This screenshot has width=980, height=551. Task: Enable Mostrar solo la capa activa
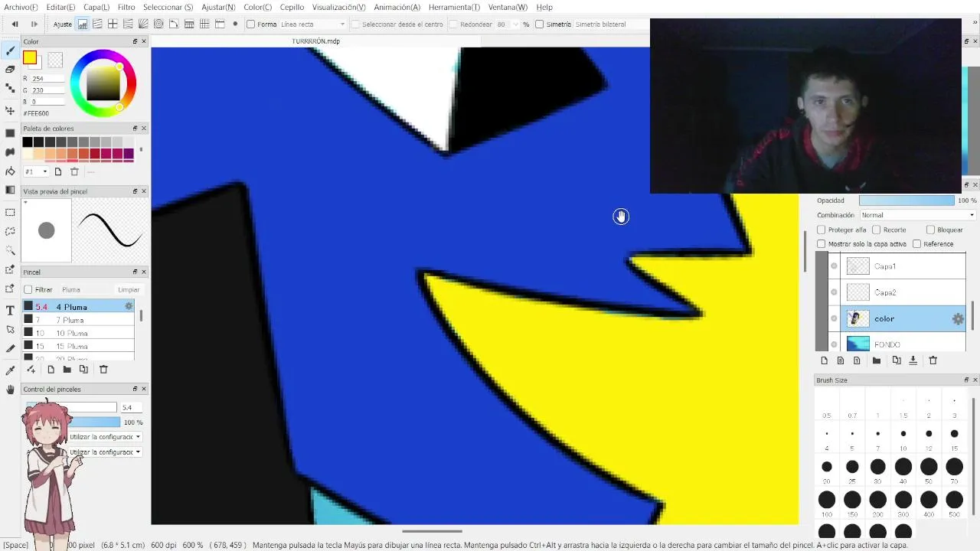(822, 244)
